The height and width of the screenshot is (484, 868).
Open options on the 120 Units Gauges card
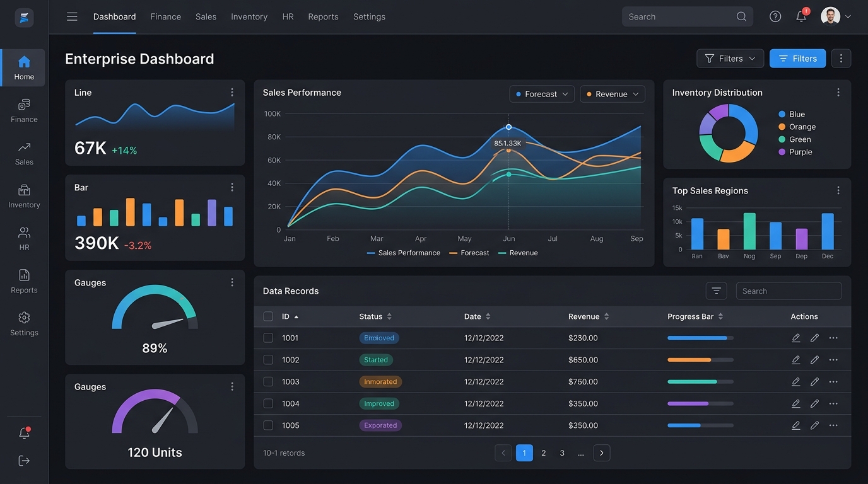click(x=232, y=386)
